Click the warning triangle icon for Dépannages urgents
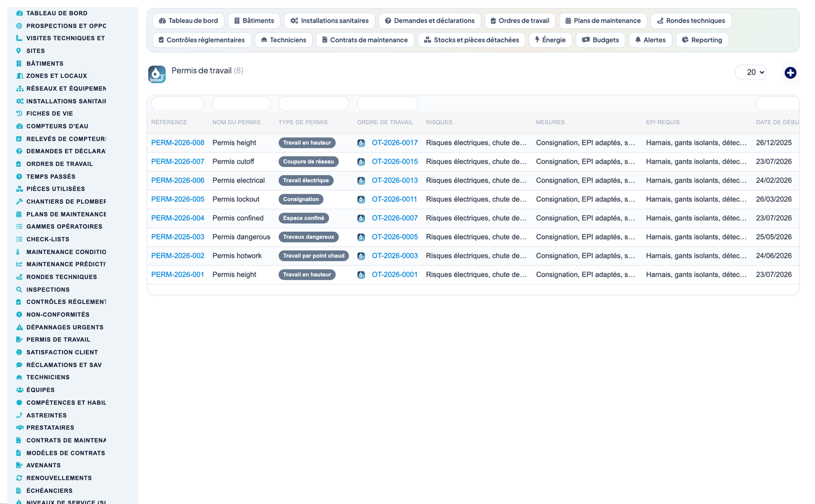 pos(19,327)
